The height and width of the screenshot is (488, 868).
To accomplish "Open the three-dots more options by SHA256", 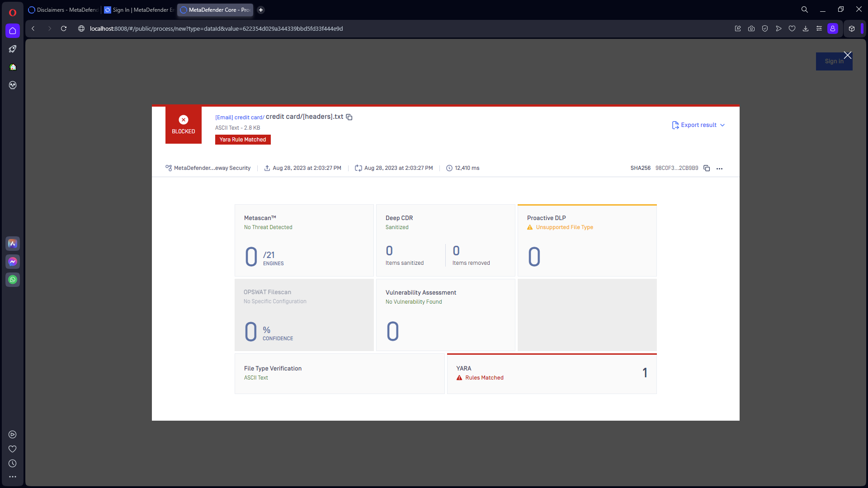I will pyautogui.click(x=720, y=169).
